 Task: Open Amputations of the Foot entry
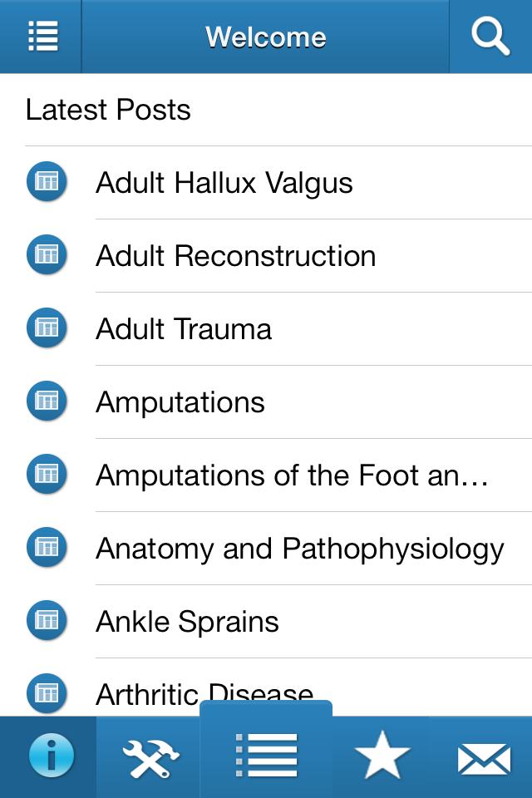[293, 475]
